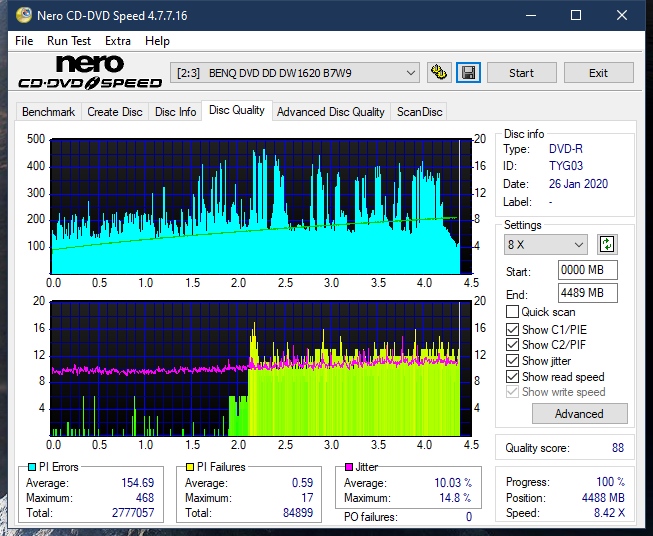The width and height of the screenshot is (653, 536).
Task: Click the disc type DVD-R text
Action: point(566,149)
